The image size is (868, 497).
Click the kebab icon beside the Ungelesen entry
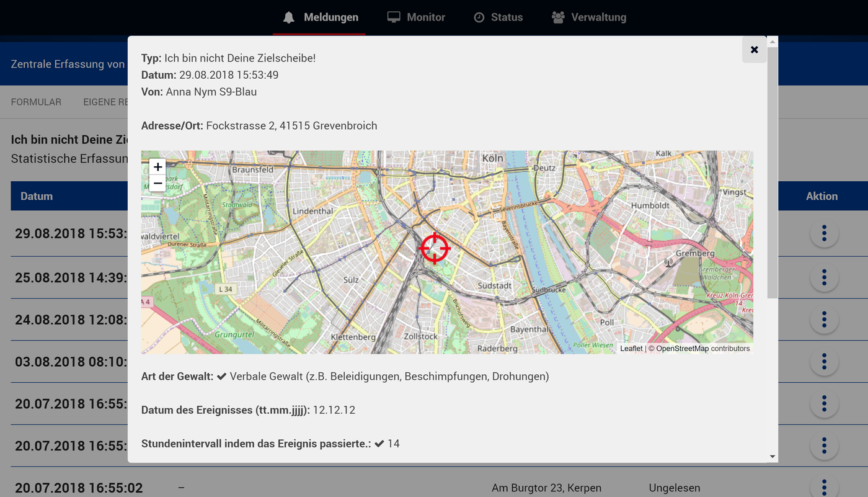(x=824, y=487)
